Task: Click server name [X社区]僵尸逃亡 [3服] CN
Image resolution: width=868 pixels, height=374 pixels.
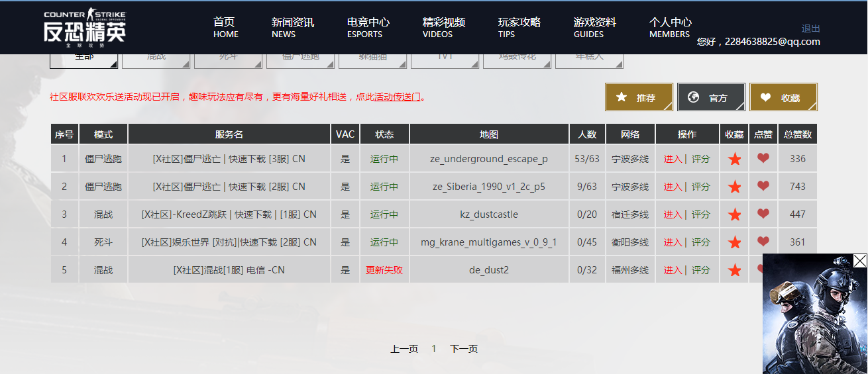Action: tap(229, 159)
